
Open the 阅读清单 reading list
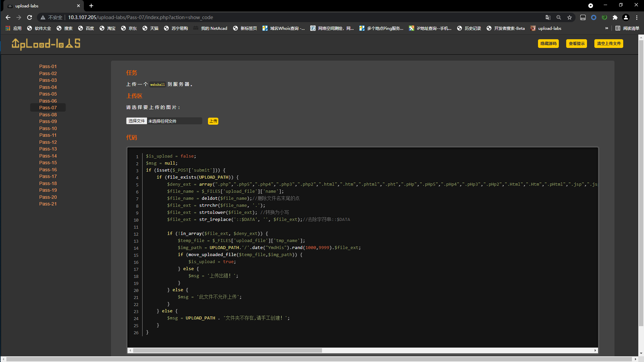tap(627, 28)
